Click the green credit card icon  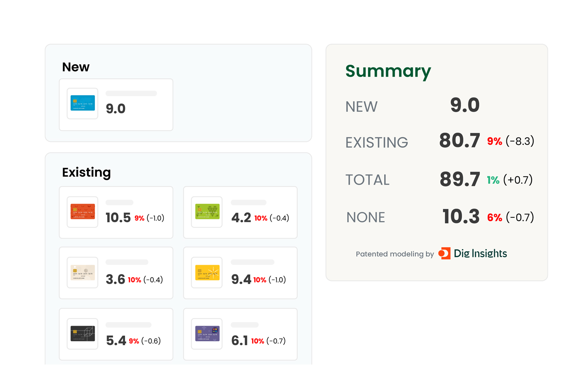click(207, 212)
